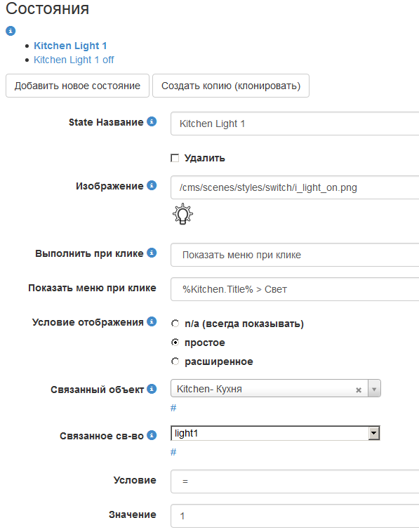This screenshot has width=419, height=532.
Task: Click info icon beside Связанное св-во
Action: pos(152,435)
